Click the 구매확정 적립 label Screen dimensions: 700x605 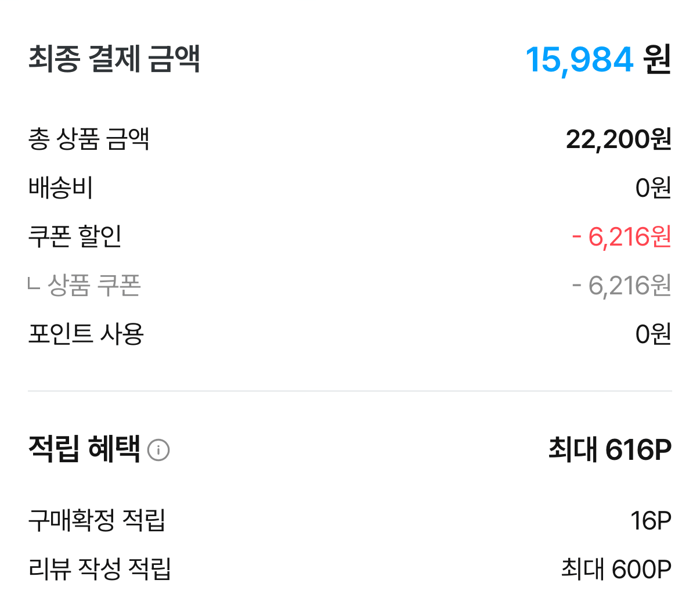(97, 520)
